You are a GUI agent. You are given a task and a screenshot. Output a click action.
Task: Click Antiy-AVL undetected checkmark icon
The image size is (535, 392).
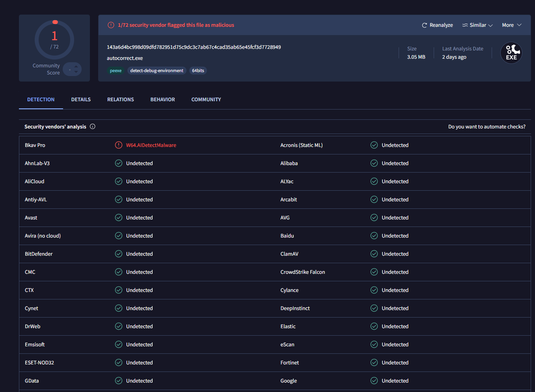point(119,199)
